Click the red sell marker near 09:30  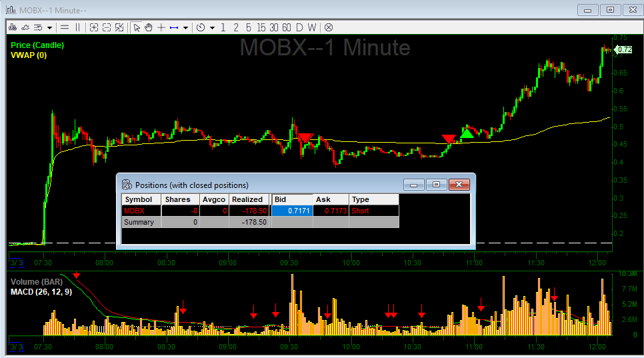tap(305, 137)
